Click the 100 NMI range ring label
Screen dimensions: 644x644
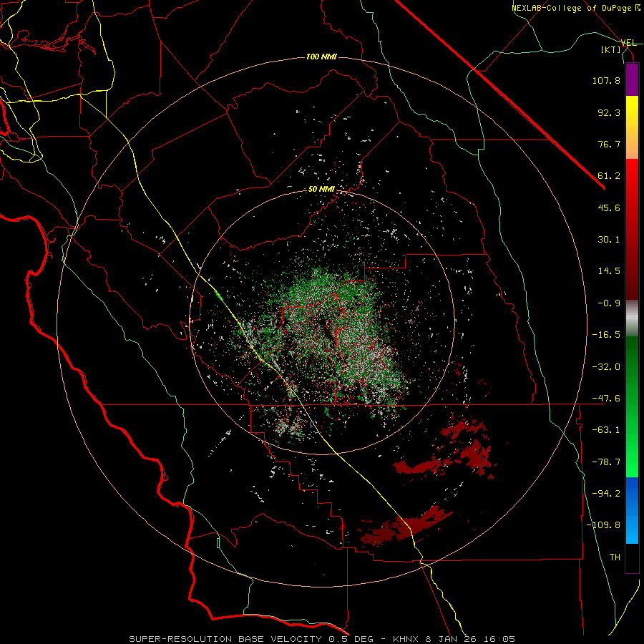click(321, 57)
